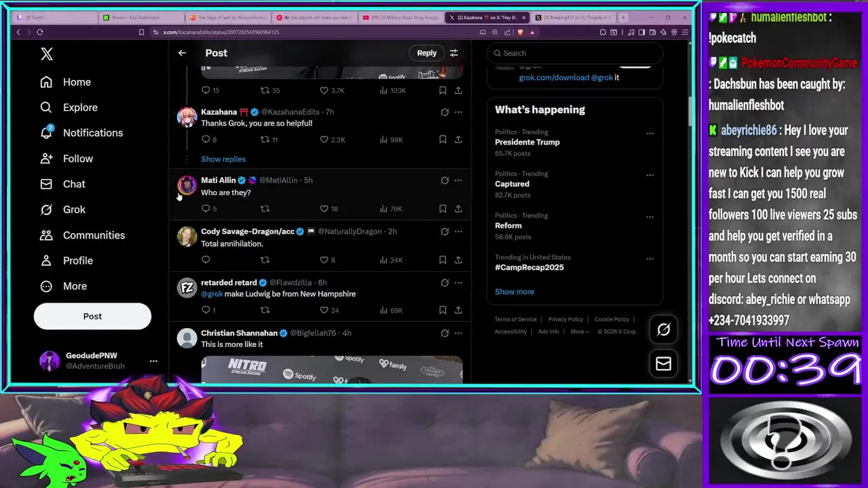Image resolution: width=868 pixels, height=488 pixels.
Task: Open Christian Shannahan's avatar
Action: tap(186, 338)
